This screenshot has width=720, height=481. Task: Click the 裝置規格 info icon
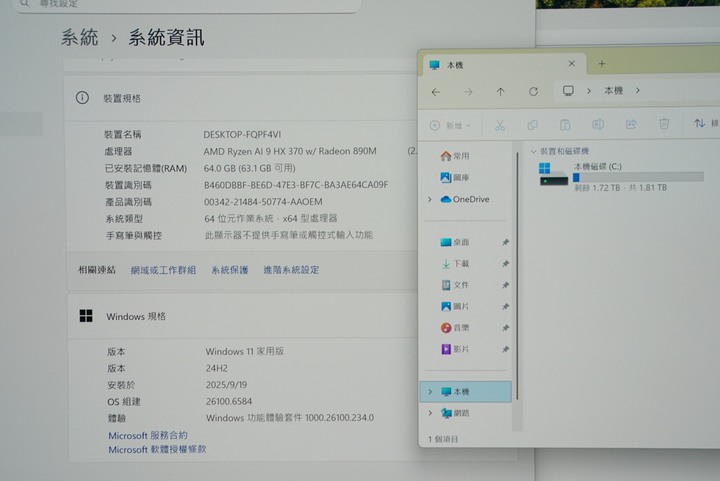[x=82, y=98]
